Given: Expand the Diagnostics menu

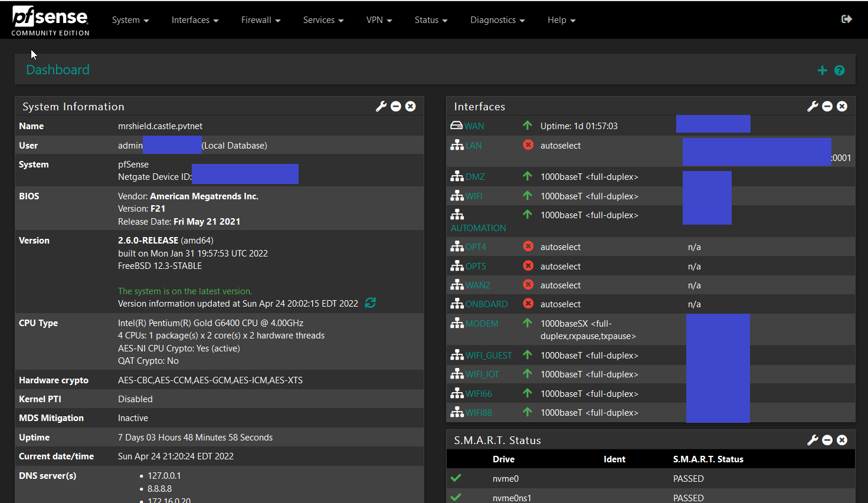Looking at the screenshot, I should click(497, 20).
